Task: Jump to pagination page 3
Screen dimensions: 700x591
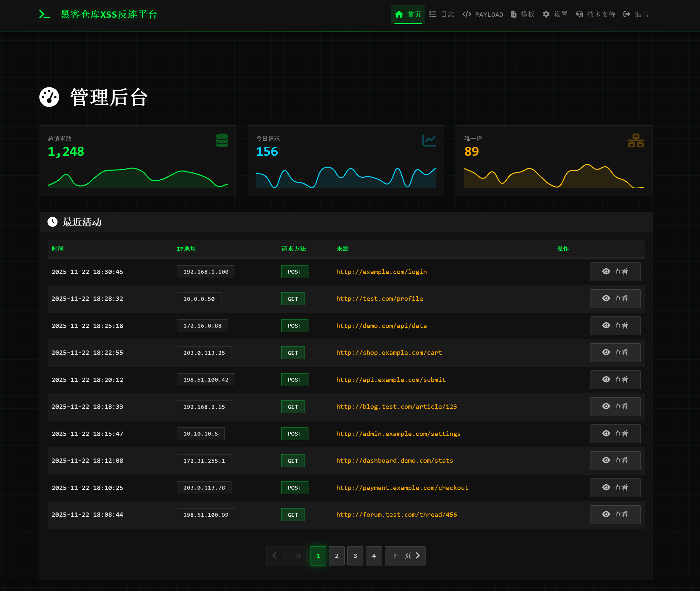Action: (x=355, y=556)
